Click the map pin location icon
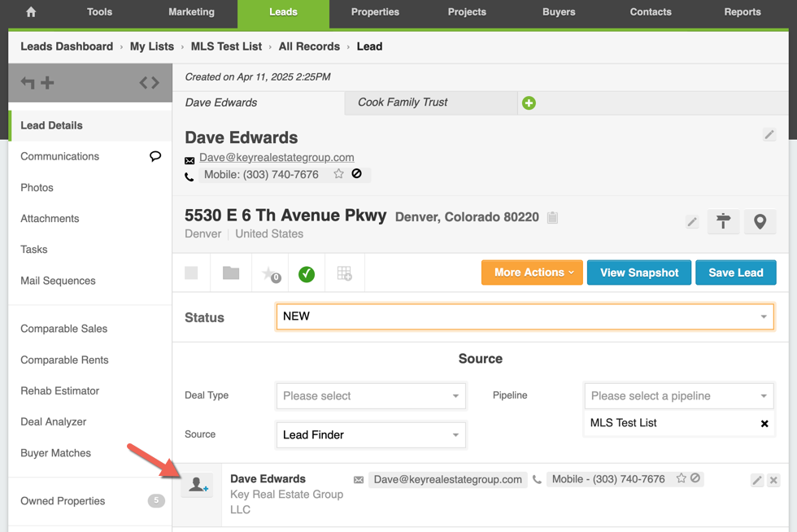The image size is (797, 532). click(760, 221)
